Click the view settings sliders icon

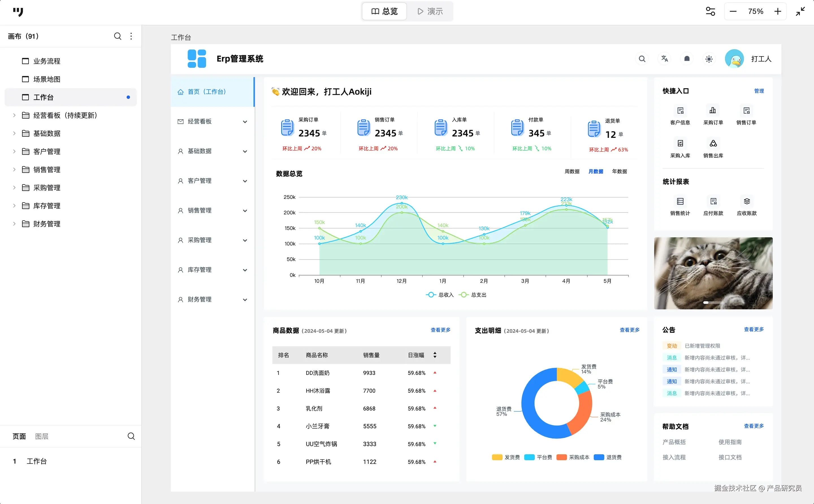tap(710, 12)
